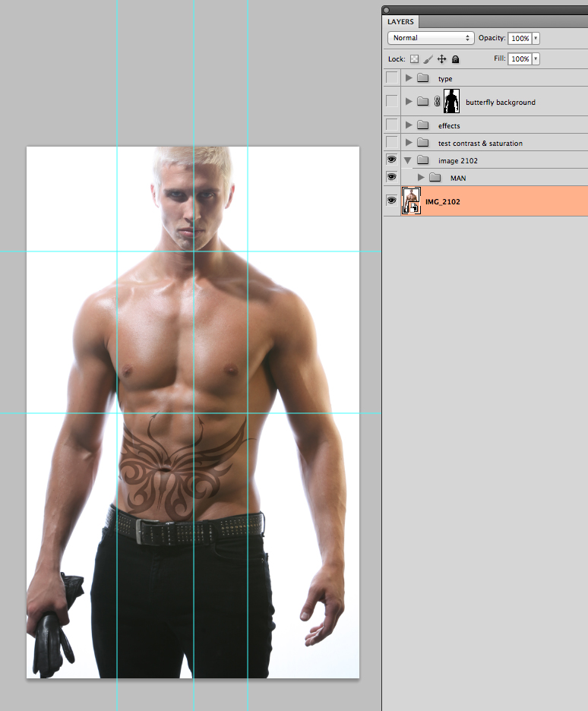Screen dimensions: 588x711
Task: Select 'butterfly background' group name
Action: click(501, 103)
